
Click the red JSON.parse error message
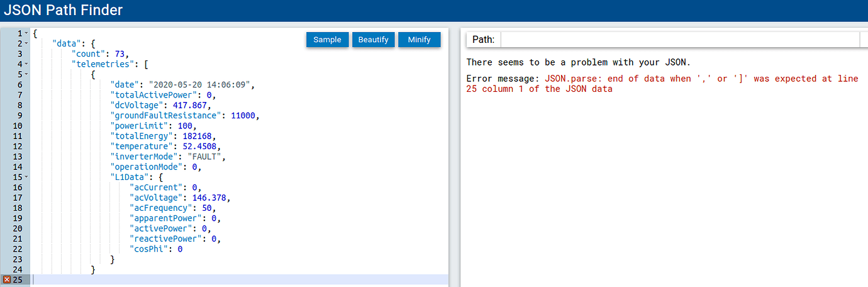[x=662, y=84]
